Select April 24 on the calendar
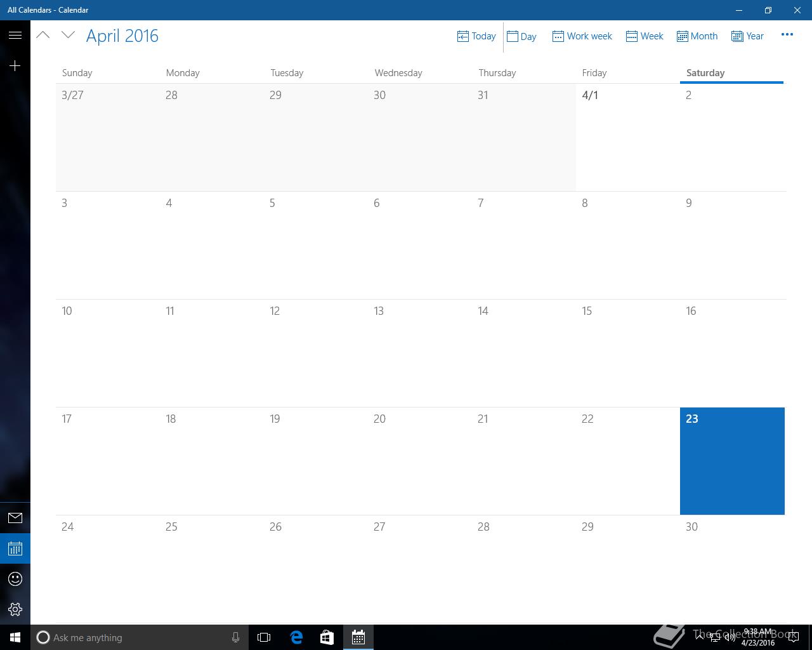This screenshot has width=812, height=650. point(108,569)
